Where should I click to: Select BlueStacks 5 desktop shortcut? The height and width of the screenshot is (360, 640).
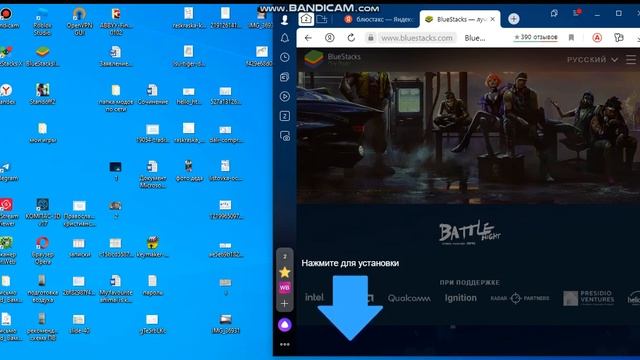click(x=42, y=56)
